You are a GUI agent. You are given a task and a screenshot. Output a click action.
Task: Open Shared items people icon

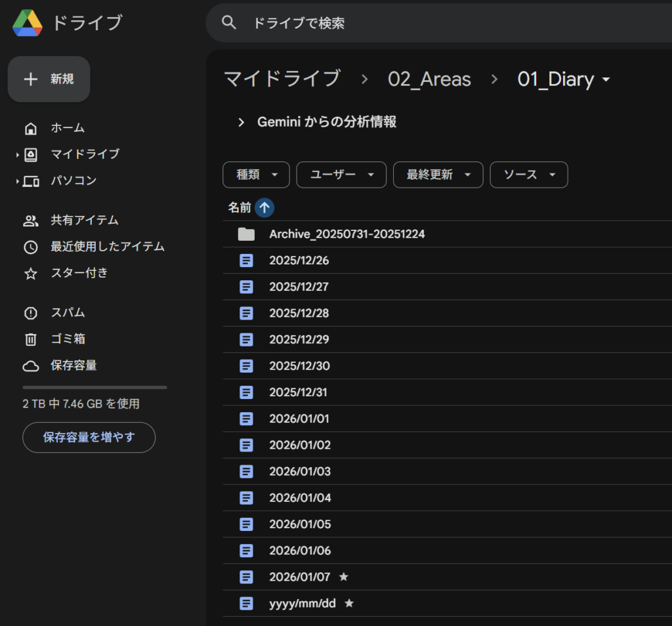(31, 220)
